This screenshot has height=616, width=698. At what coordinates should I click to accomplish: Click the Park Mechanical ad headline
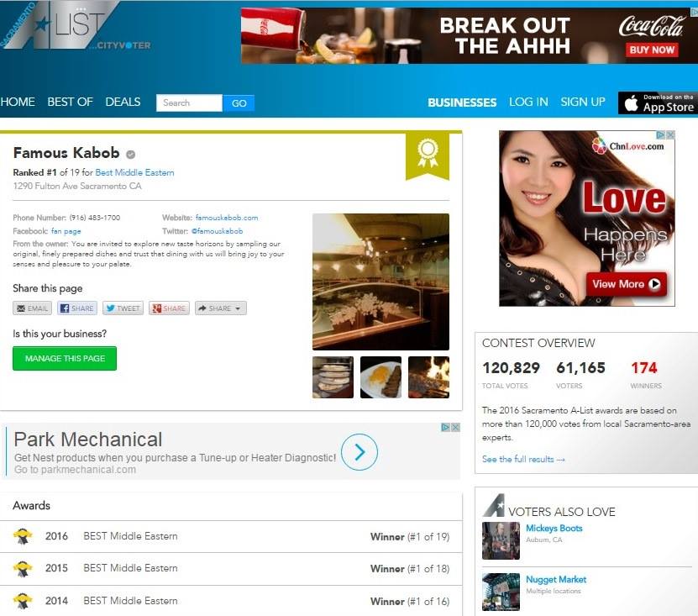pyautogui.click(x=88, y=440)
